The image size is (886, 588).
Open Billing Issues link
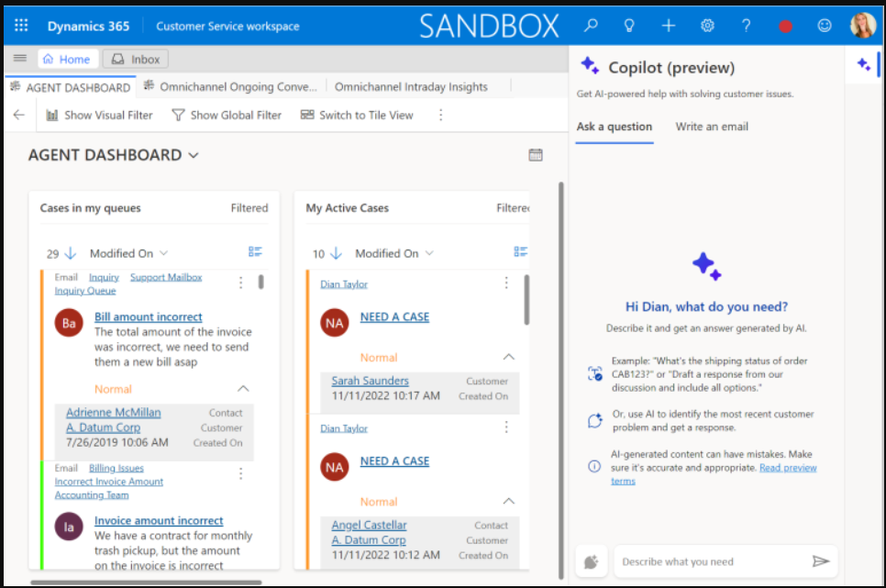[x=116, y=468]
